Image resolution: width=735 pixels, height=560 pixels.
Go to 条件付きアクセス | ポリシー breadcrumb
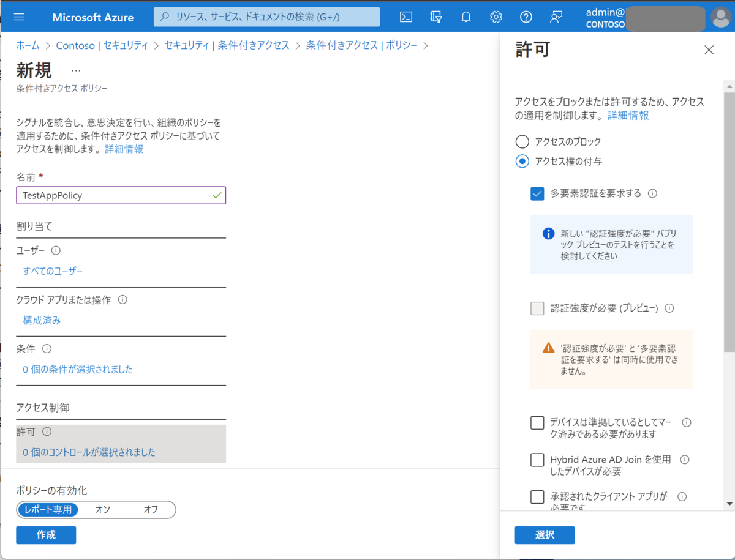362,45
